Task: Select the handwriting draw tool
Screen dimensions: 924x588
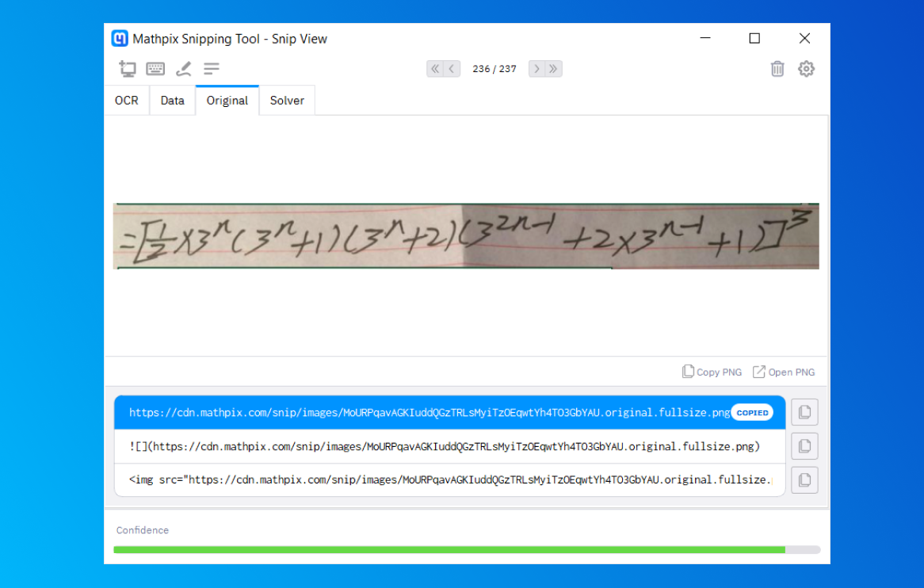Action: pos(183,69)
